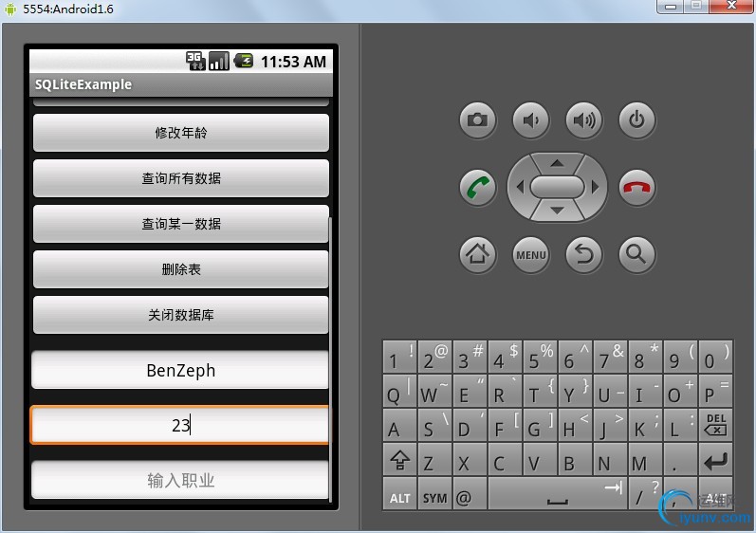Click the slash question mark key
Screen dimensions: 756x533
[x=645, y=494]
